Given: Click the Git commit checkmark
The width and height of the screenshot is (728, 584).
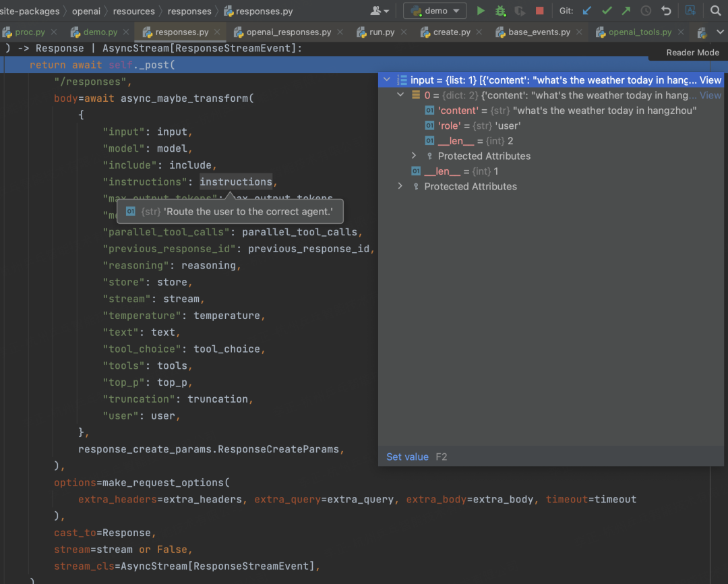Looking at the screenshot, I should [x=607, y=11].
